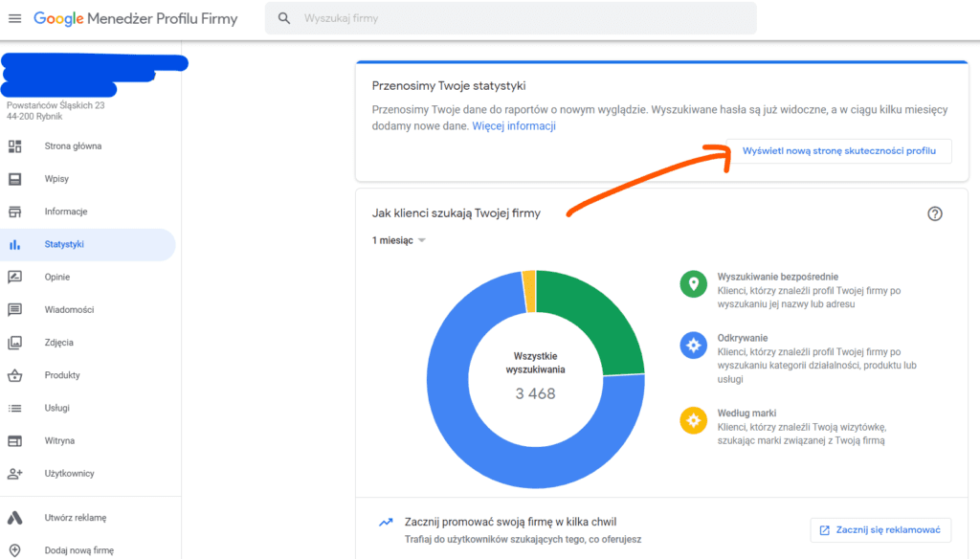Viewport: 980px width, 559px height.
Task: Click the Wiadomości messages icon
Action: coord(14,309)
